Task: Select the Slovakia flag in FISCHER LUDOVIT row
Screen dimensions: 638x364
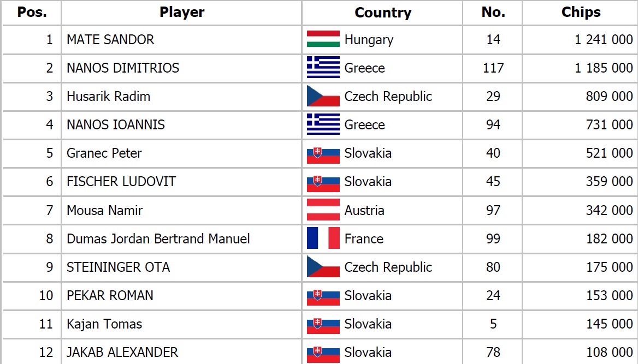Action: coord(323,183)
